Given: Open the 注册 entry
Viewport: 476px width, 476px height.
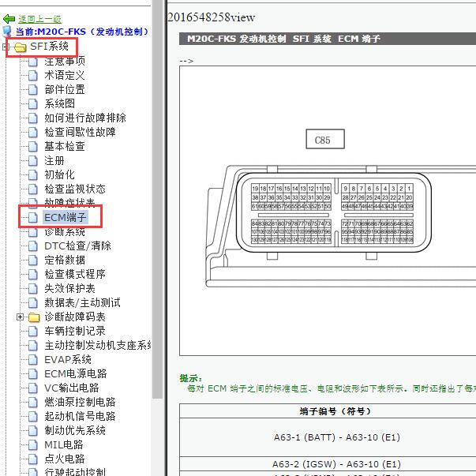Looking at the screenshot, I should (54, 160).
